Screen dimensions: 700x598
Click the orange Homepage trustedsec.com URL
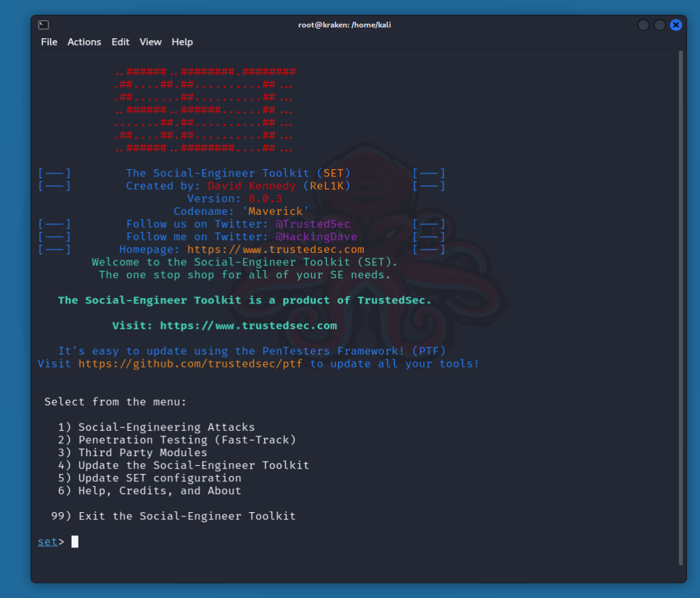276,250
